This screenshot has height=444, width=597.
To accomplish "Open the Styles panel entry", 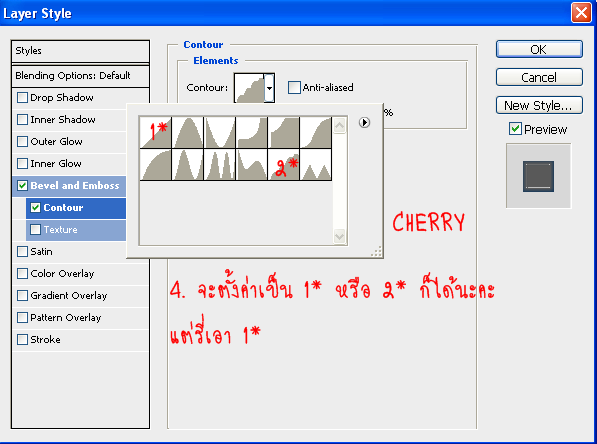I will 80,51.
